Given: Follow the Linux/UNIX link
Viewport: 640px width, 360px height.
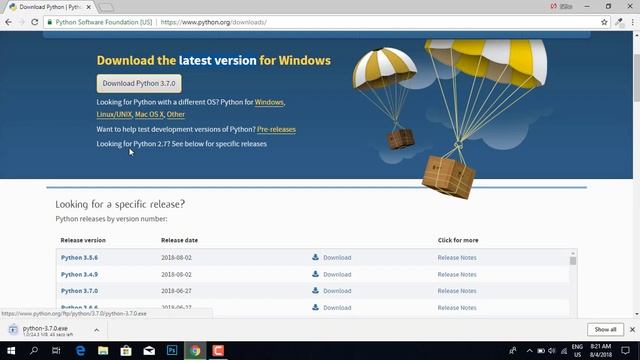Looking at the screenshot, I should 114,114.
